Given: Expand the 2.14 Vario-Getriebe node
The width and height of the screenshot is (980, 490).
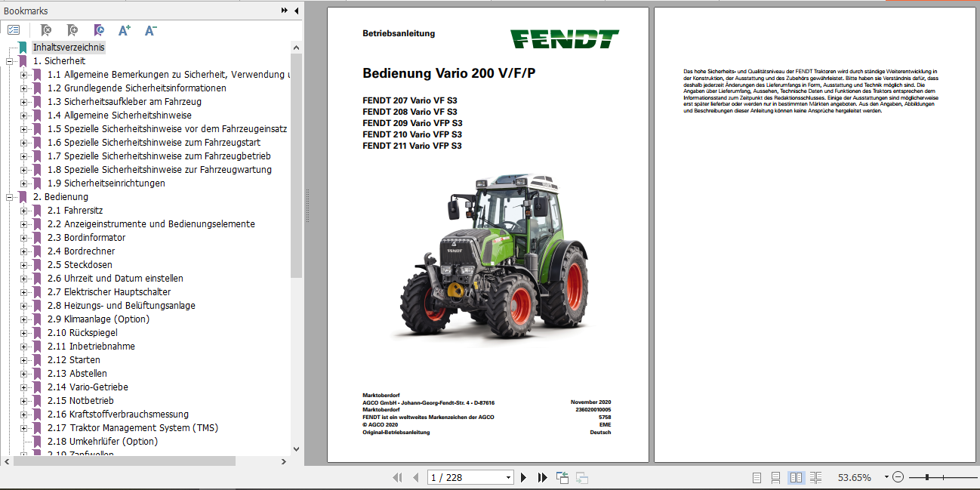Looking at the screenshot, I should [x=23, y=387].
